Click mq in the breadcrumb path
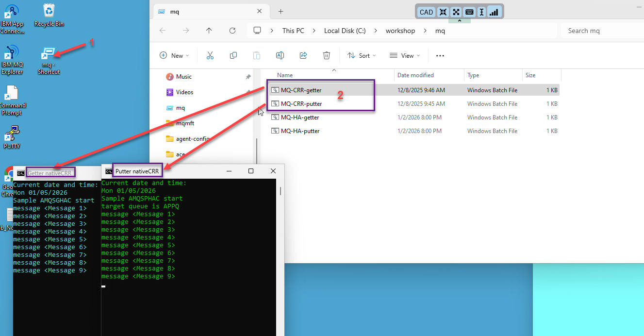Image resolution: width=644 pixels, height=336 pixels. pos(440,31)
